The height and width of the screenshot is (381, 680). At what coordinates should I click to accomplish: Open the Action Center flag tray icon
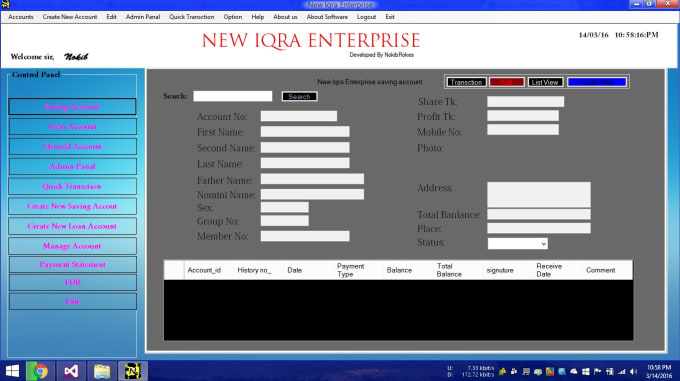[x=597, y=371]
